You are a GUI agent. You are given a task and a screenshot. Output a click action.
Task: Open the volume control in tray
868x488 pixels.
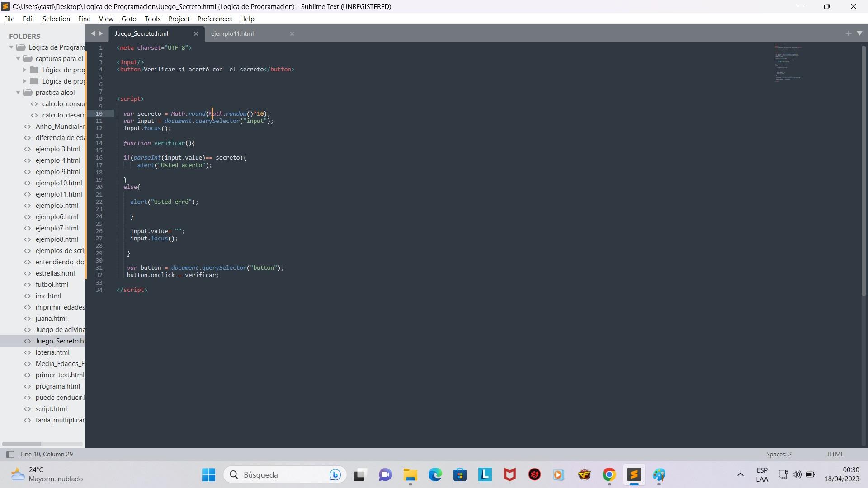[797, 474]
